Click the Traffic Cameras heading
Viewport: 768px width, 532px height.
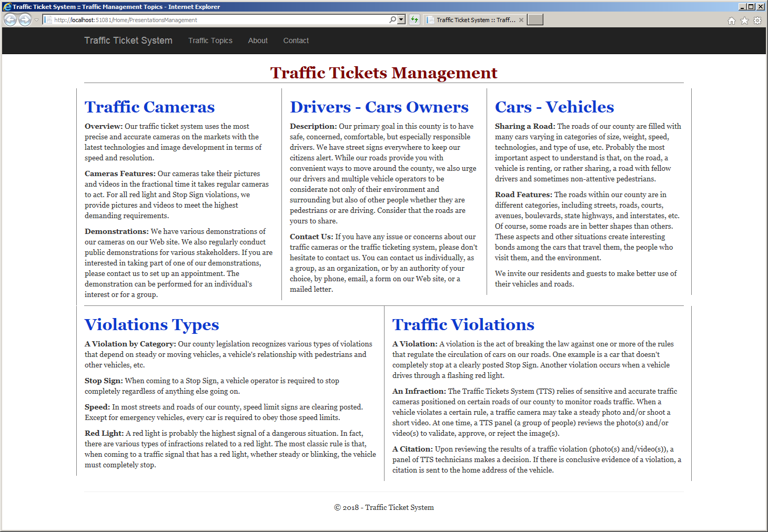150,107
